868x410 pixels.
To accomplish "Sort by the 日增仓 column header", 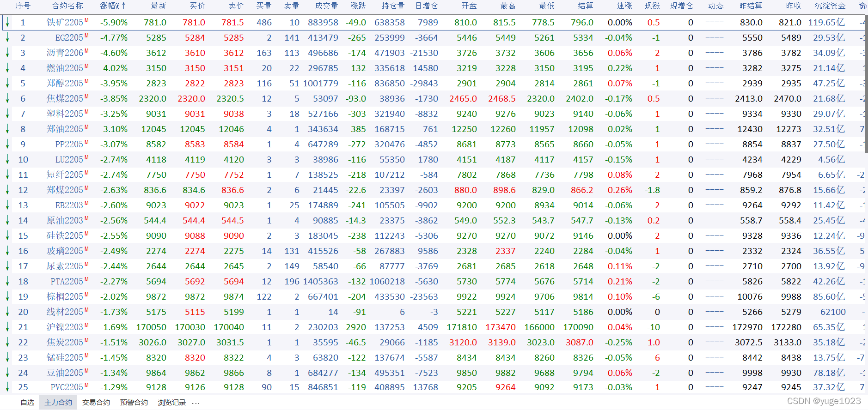I will point(427,6).
